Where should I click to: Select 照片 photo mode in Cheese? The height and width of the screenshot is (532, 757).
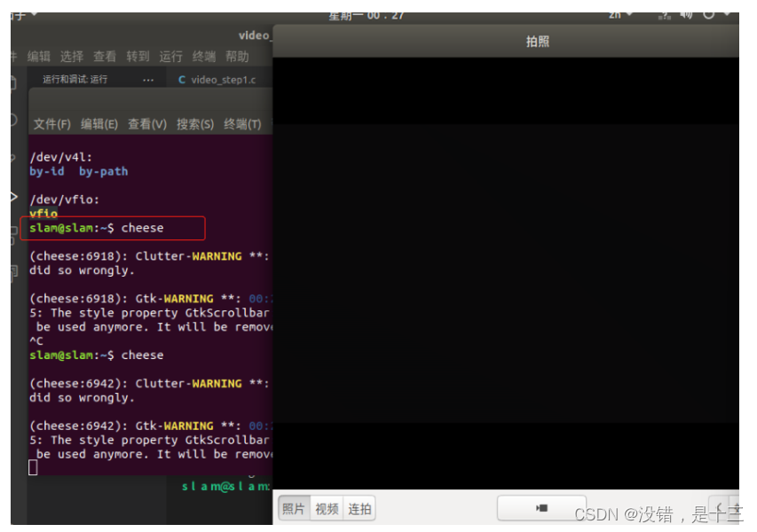point(294,509)
